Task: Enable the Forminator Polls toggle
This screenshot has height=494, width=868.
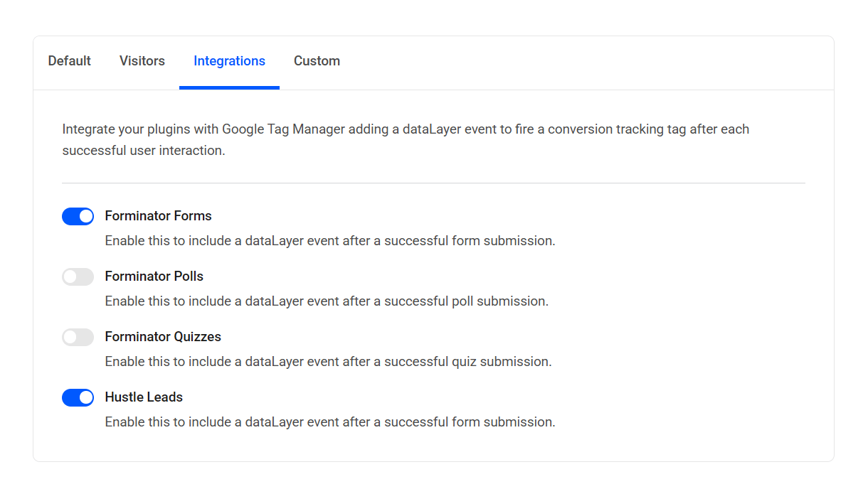Action: click(78, 276)
